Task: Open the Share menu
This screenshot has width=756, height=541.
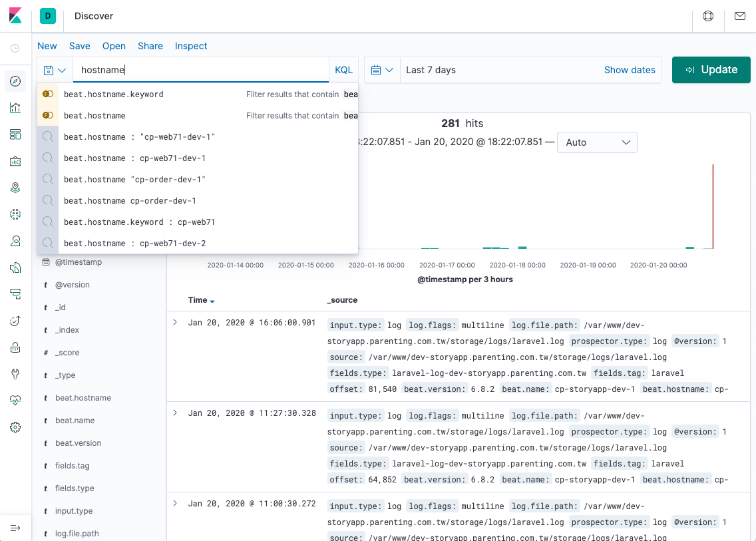Action: 150,46
